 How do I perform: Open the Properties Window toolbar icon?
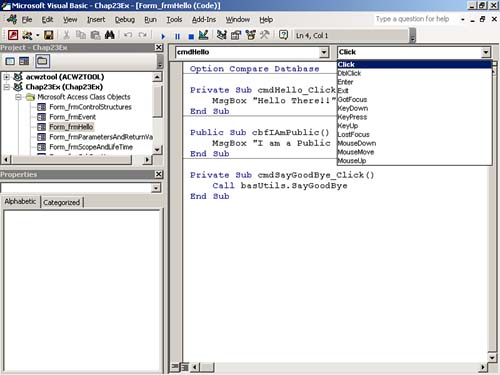pyautogui.click(x=236, y=35)
